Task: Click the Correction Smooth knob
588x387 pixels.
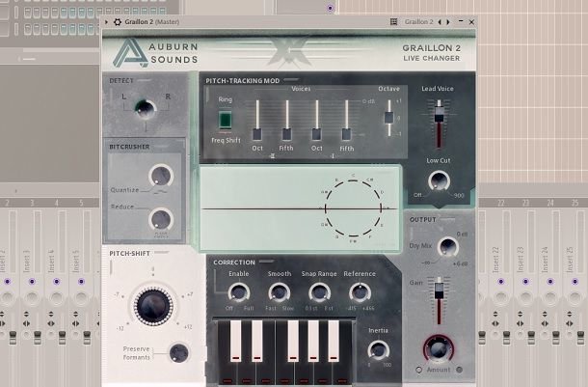Action: click(279, 292)
